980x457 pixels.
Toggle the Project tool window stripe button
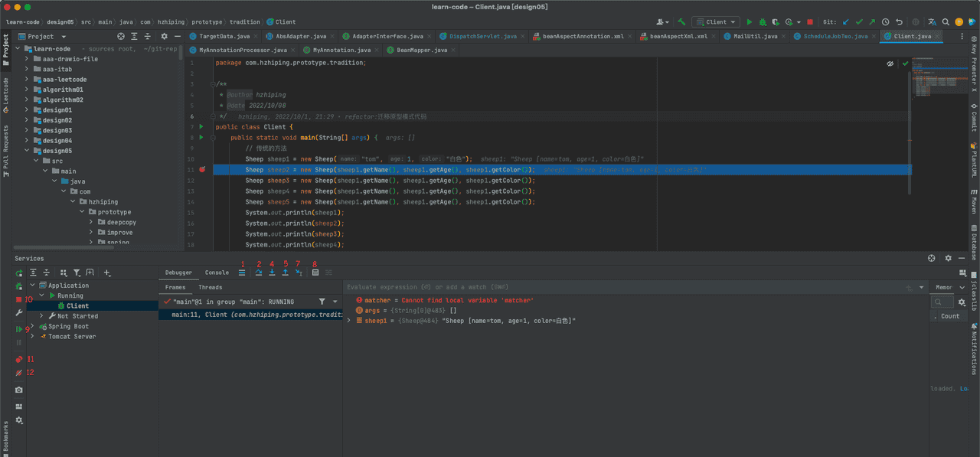coord(6,46)
